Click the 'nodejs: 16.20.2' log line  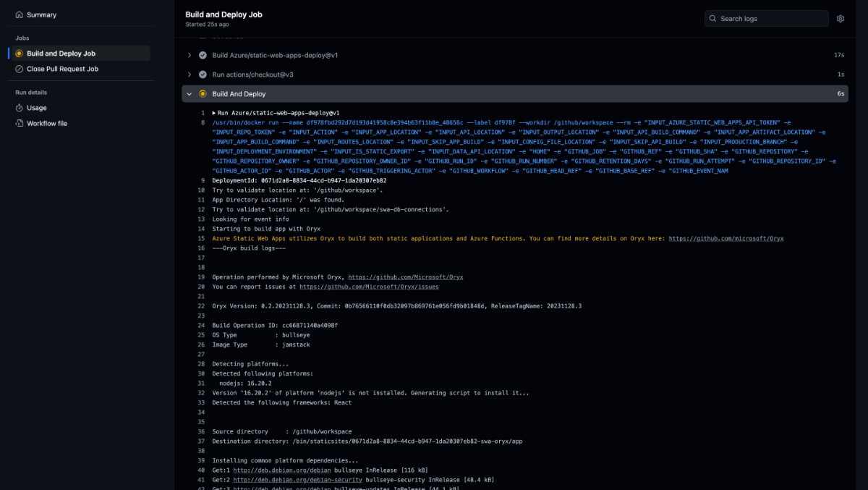point(245,384)
